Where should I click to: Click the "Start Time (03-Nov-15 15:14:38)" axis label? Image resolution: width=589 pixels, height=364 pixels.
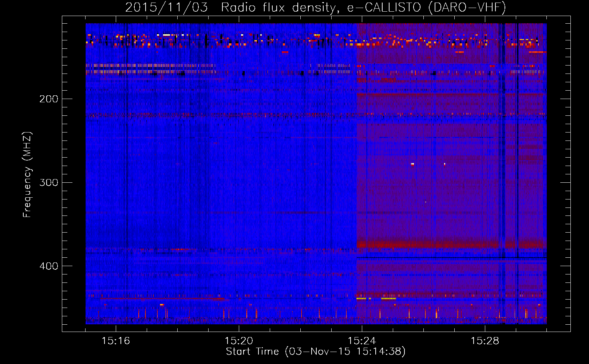[x=316, y=352]
